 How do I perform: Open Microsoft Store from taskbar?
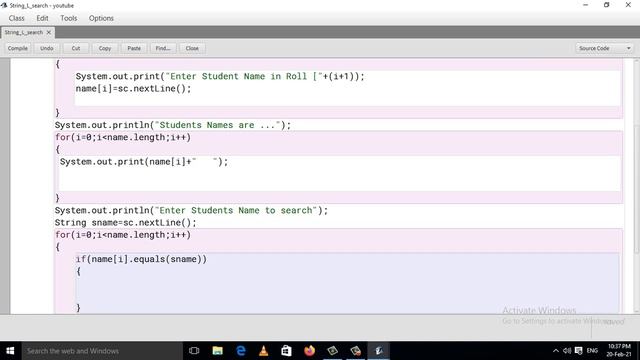287,351
